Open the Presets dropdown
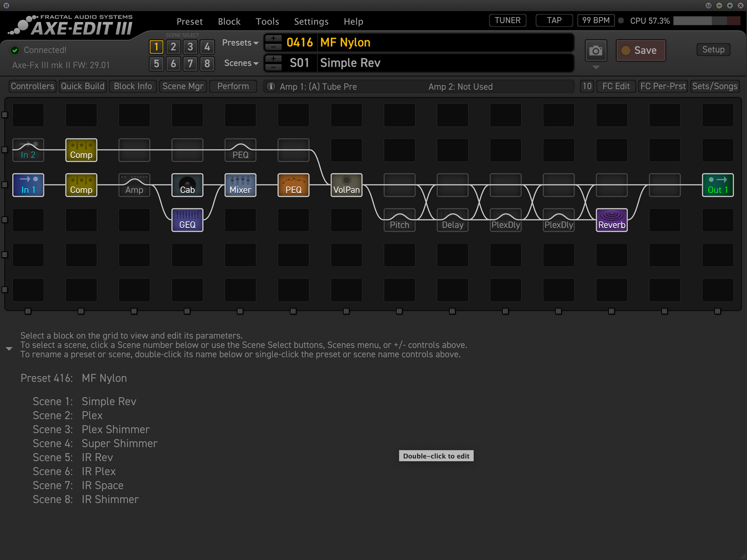This screenshot has width=747, height=560. 240,43
